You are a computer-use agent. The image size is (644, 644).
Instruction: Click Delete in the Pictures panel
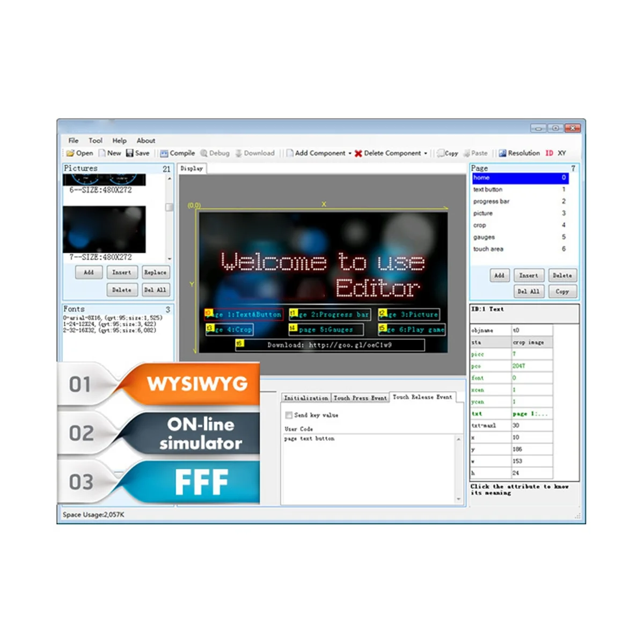point(122,290)
